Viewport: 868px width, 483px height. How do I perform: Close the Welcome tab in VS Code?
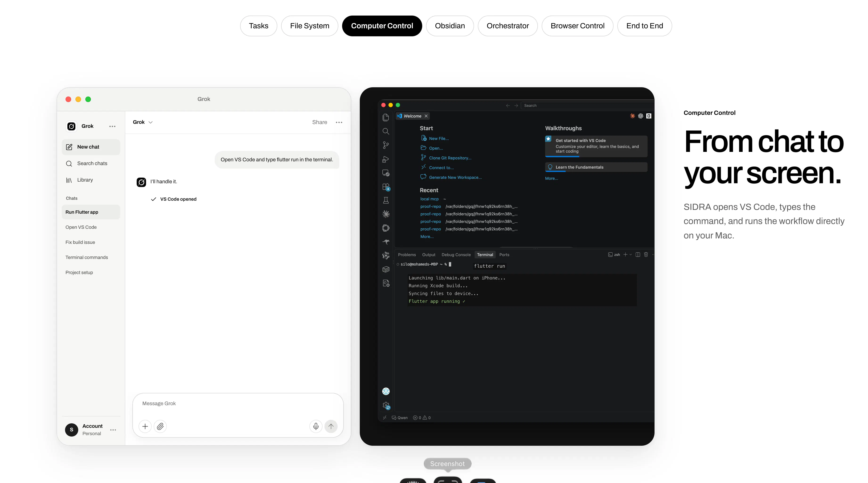click(x=426, y=116)
